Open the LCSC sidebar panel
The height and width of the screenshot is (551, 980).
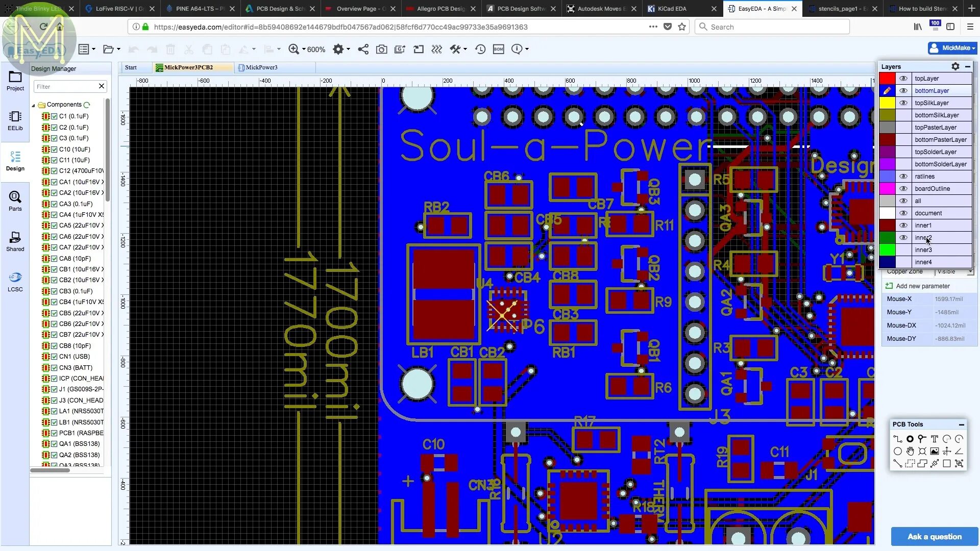(15, 282)
